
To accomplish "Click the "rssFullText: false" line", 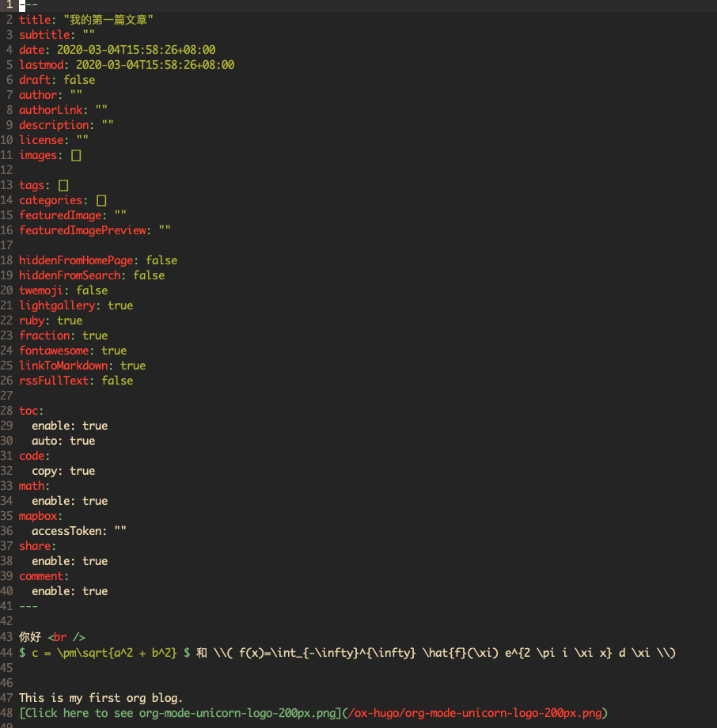I will pos(76,381).
